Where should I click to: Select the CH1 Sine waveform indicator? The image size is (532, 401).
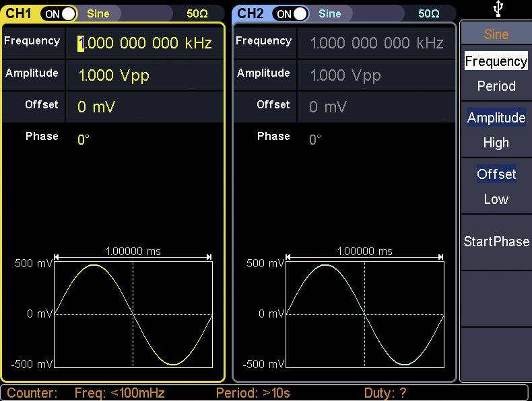98,13
